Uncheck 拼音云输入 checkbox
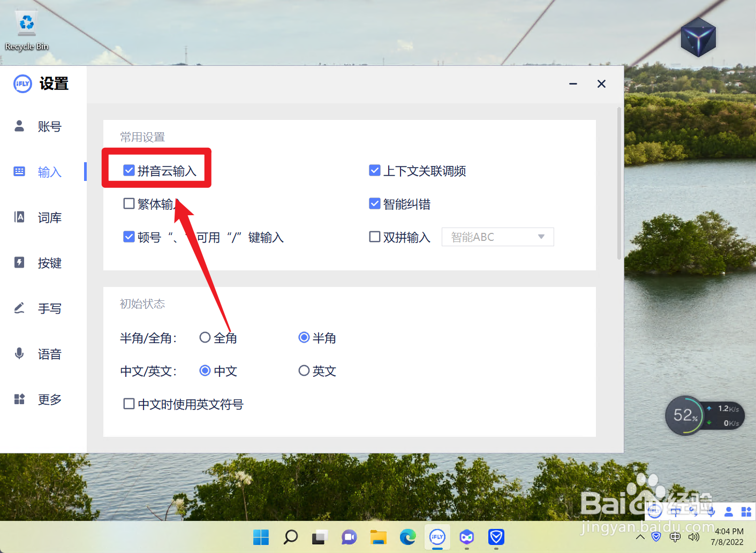Image resolution: width=756 pixels, height=553 pixels. click(129, 170)
